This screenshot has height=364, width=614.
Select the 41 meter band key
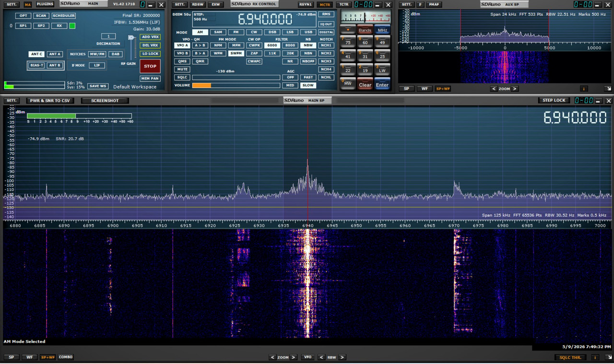coord(348,56)
